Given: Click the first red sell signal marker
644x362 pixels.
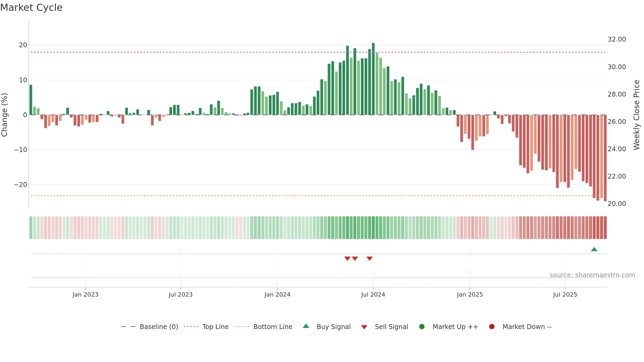Looking at the screenshot, I should tap(347, 258).
